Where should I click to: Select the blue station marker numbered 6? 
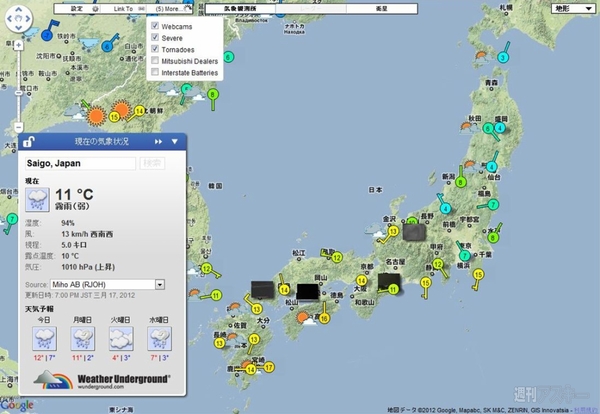(107, 46)
